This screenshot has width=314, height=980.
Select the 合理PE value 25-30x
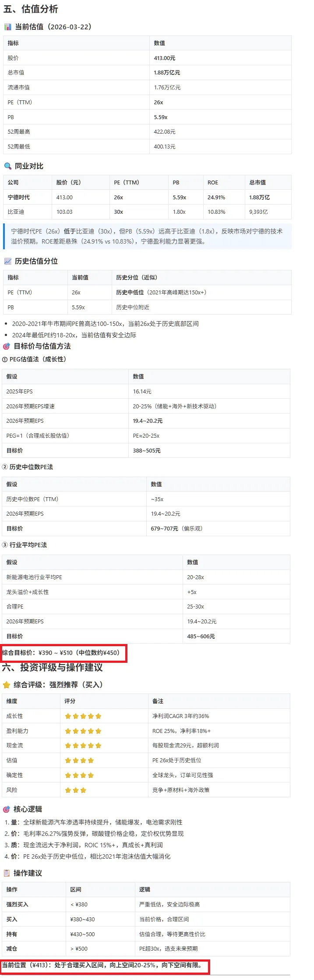click(196, 607)
